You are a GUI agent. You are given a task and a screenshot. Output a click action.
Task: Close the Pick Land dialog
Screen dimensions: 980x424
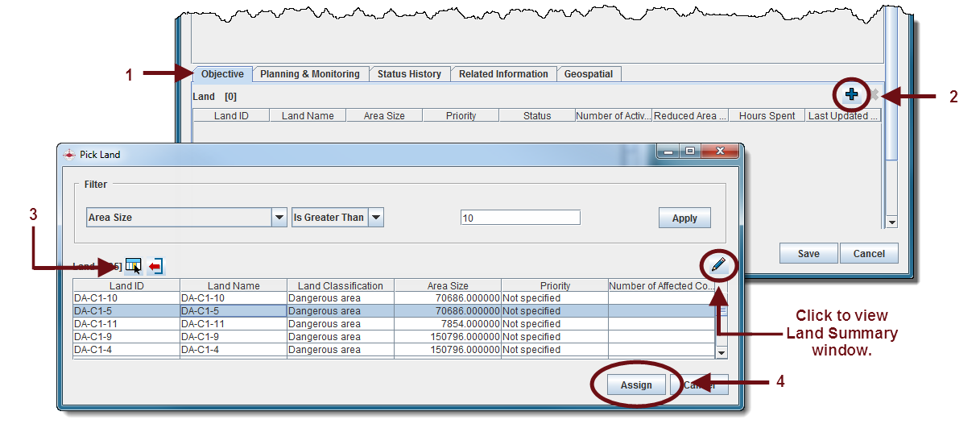[718, 152]
